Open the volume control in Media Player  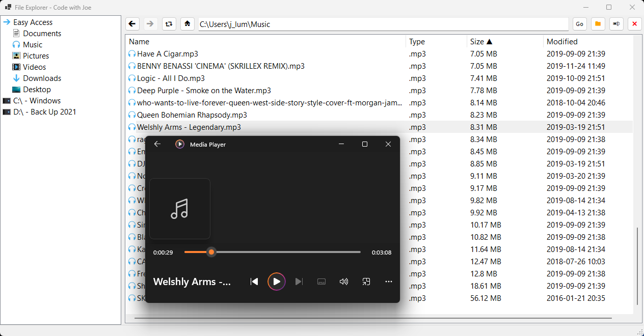[344, 281]
